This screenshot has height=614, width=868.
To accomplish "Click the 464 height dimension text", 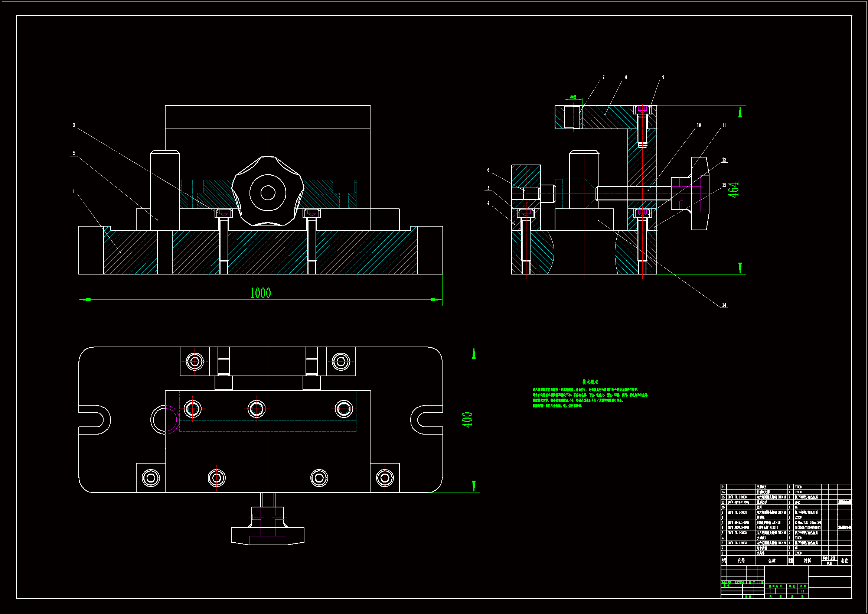I will click(734, 189).
